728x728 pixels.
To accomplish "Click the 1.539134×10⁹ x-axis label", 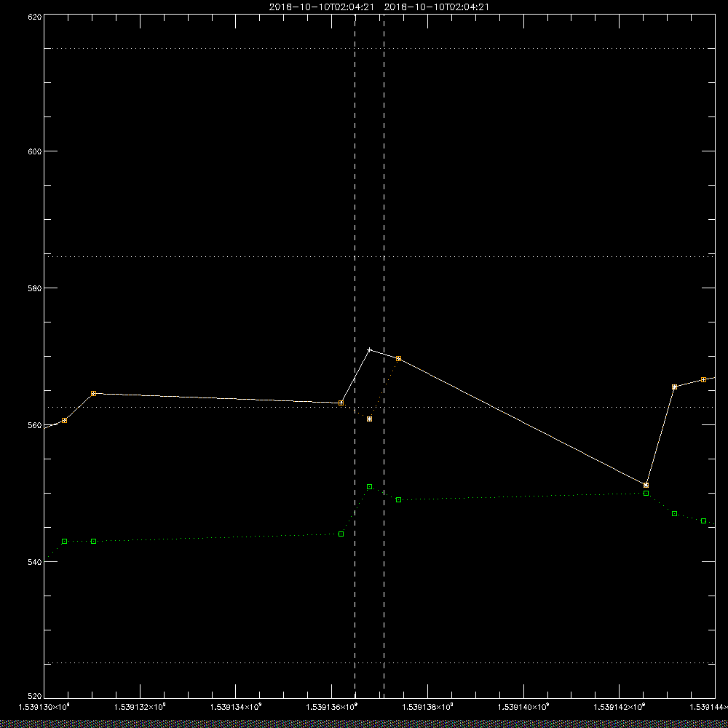I will click(236, 707).
